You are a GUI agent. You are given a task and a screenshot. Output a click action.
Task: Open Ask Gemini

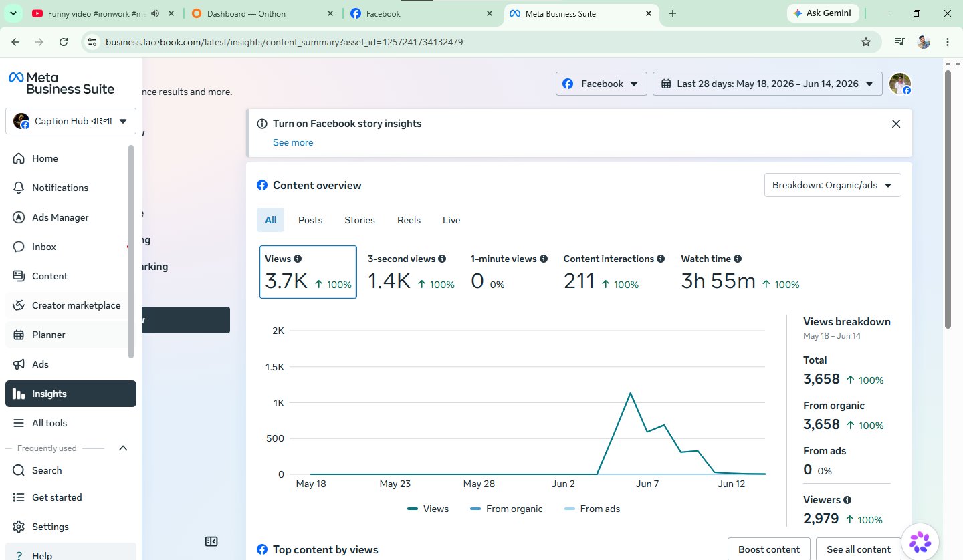823,13
